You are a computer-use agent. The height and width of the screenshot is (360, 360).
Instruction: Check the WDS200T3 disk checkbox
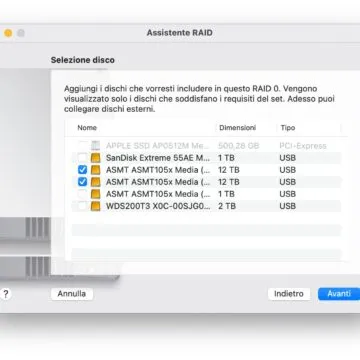82,206
